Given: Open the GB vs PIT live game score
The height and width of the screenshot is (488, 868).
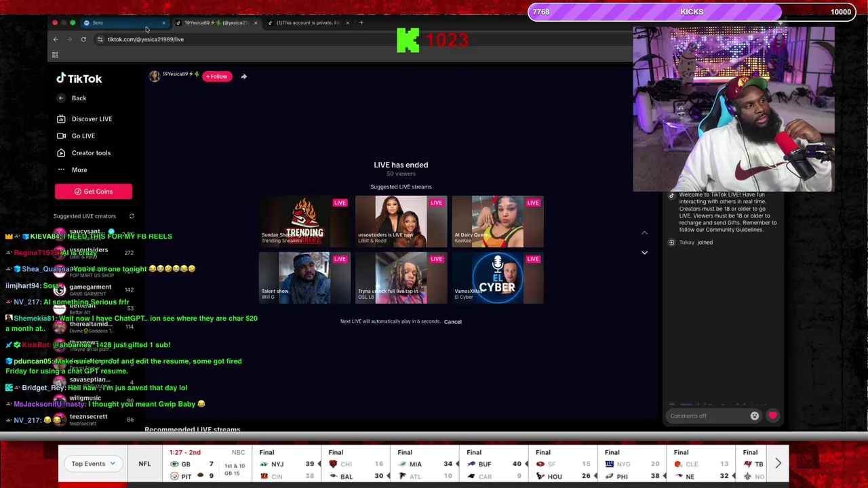Looking at the screenshot, I should point(208,464).
